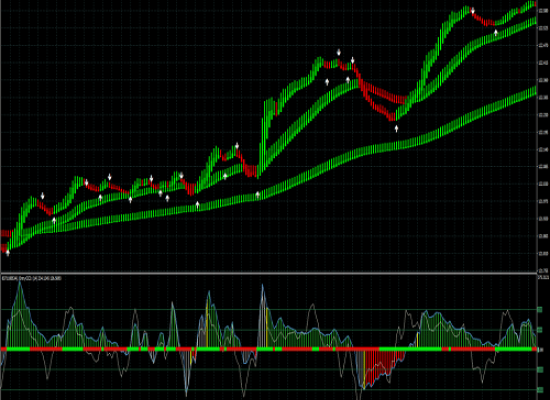This screenshot has width=550, height=400.
Task: Click the lowest green level tag on the indicator scale
Action: [540, 390]
